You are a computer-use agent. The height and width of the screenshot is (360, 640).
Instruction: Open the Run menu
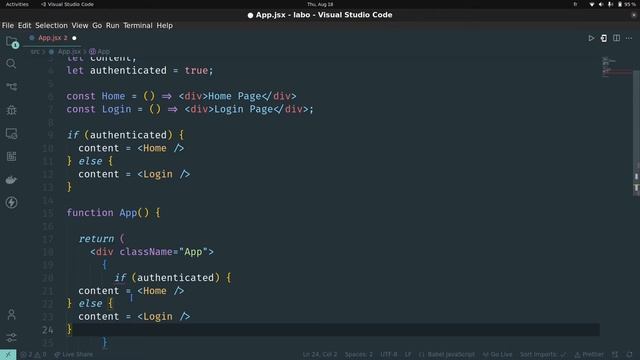[x=112, y=25]
